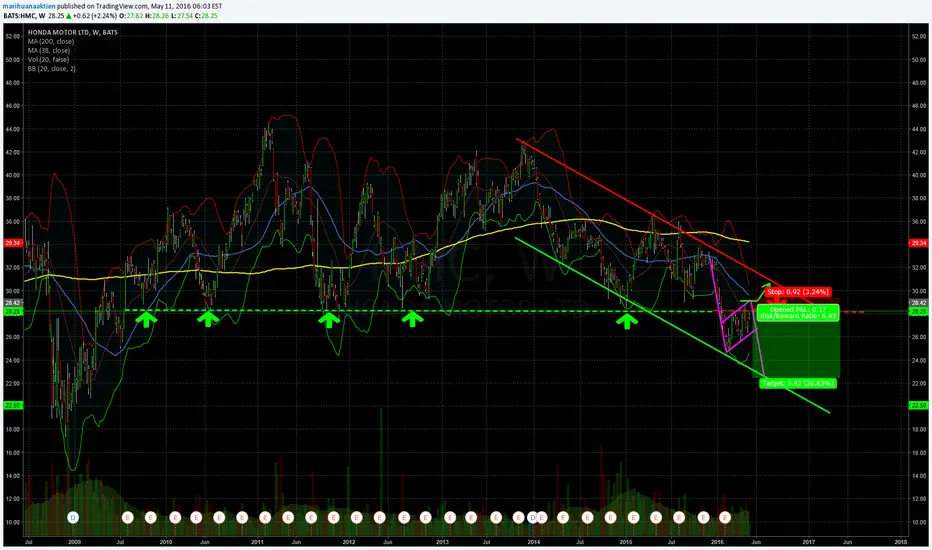
Task: Click the green 22.50 label on right axis
Action: click(918, 406)
